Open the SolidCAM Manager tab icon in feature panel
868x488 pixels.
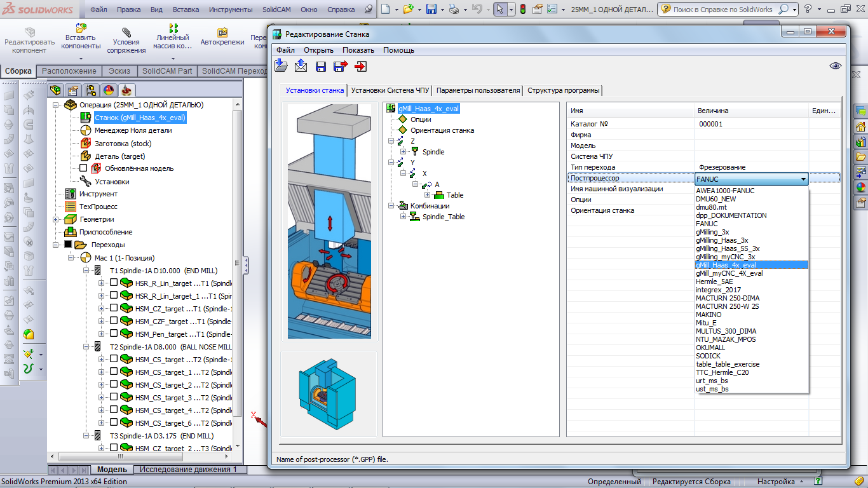tap(127, 90)
